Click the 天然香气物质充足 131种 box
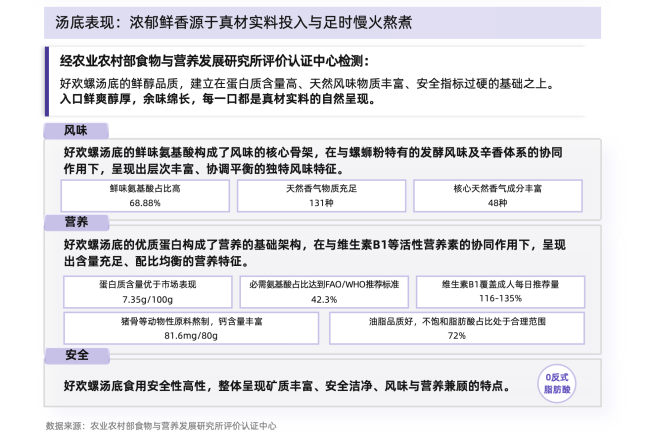Image resolution: width=650 pixels, height=438 pixels. coord(321,196)
